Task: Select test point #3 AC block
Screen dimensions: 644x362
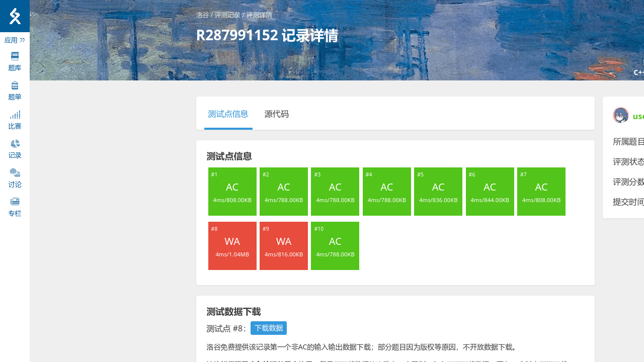Action: click(335, 192)
